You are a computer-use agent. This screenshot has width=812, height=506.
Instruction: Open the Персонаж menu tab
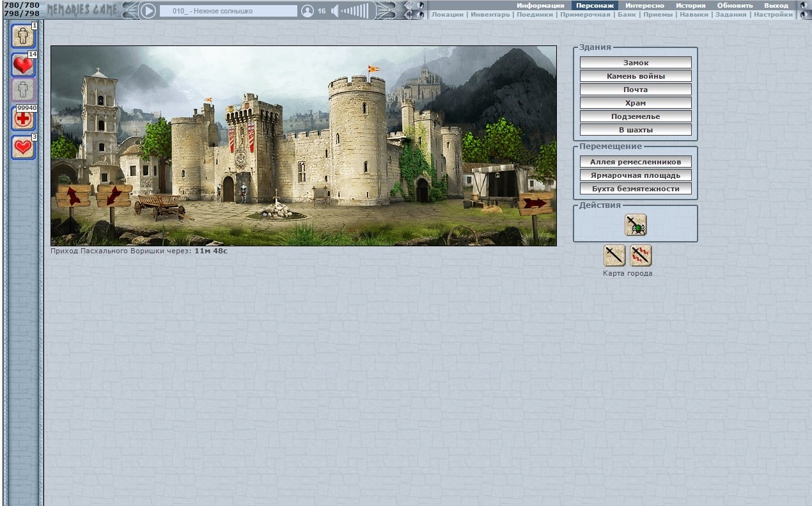[595, 5]
